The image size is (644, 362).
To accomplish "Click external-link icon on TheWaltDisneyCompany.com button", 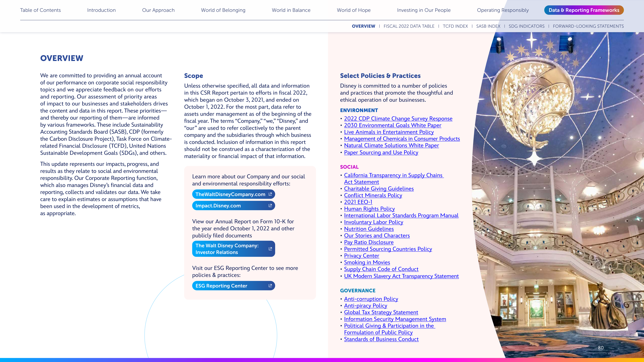I will pos(270,194).
